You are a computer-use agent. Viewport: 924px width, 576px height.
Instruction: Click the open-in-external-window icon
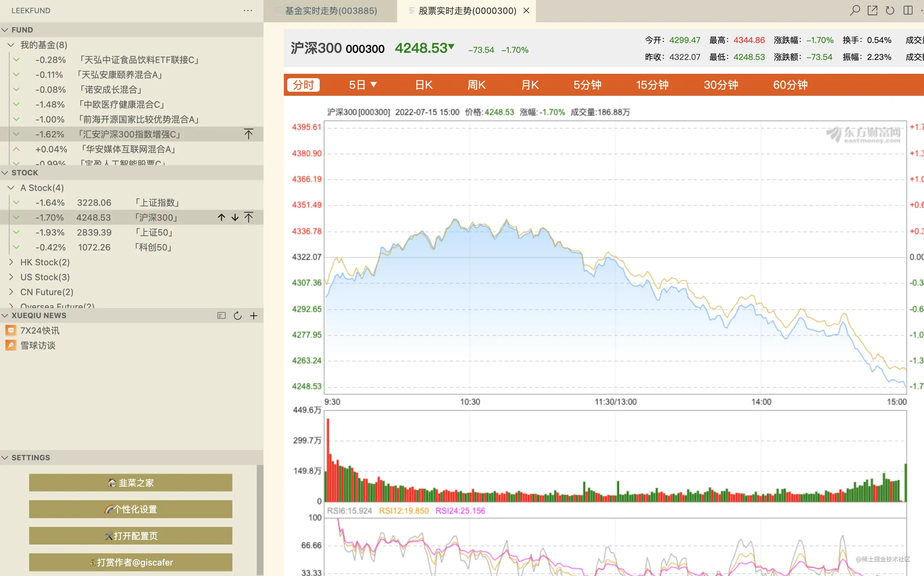(x=872, y=10)
